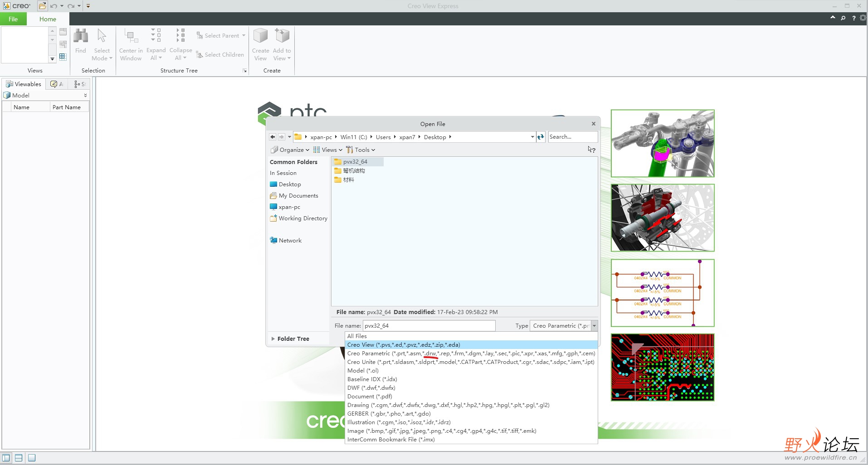Click the File name input field

429,326
